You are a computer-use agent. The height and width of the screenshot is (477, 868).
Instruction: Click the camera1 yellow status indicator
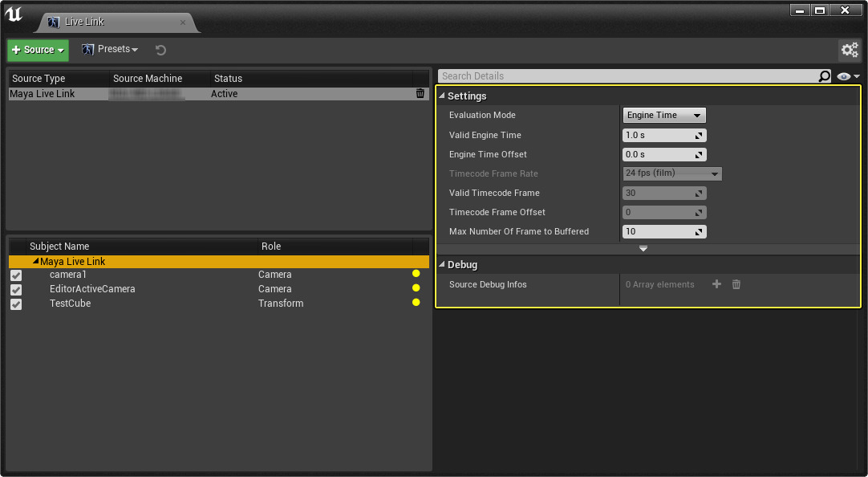pyautogui.click(x=416, y=274)
